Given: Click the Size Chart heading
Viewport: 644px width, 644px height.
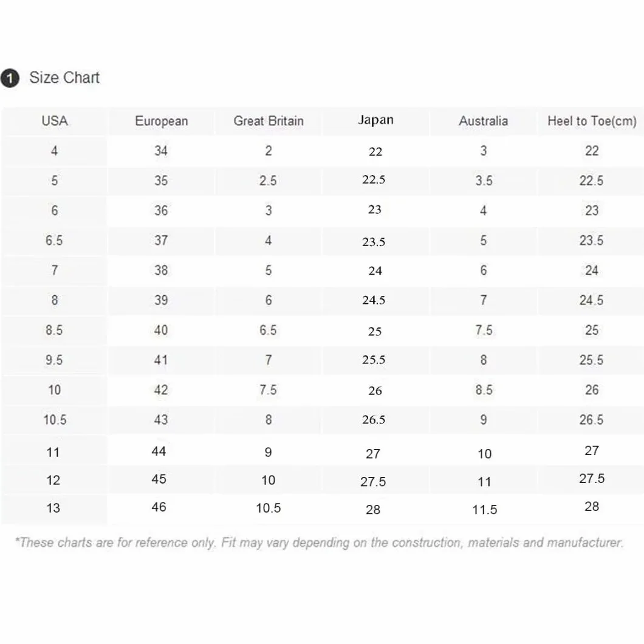Looking at the screenshot, I should [64, 78].
